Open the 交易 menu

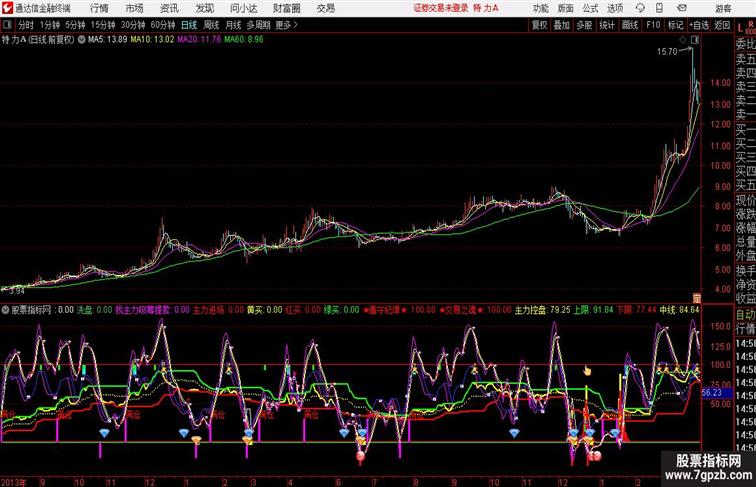coord(325,8)
